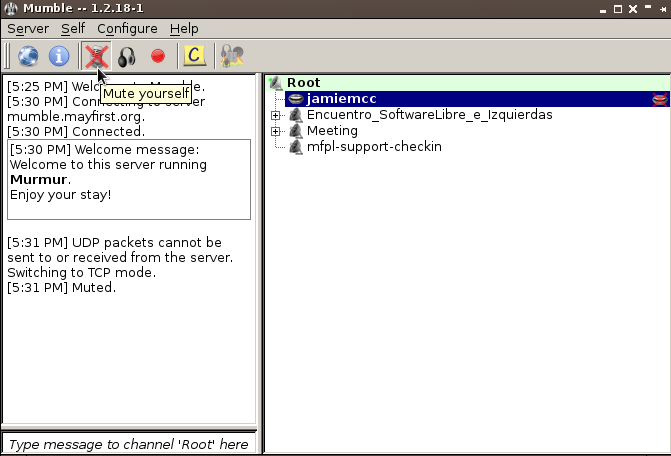Image resolution: width=671 pixels, height=456 pixels.
Task: Select the Meeting channel name
Action: [332, 131]
